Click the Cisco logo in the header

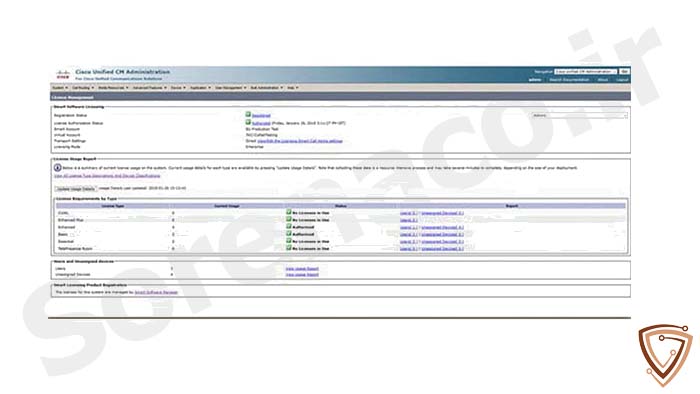[63, 75]
